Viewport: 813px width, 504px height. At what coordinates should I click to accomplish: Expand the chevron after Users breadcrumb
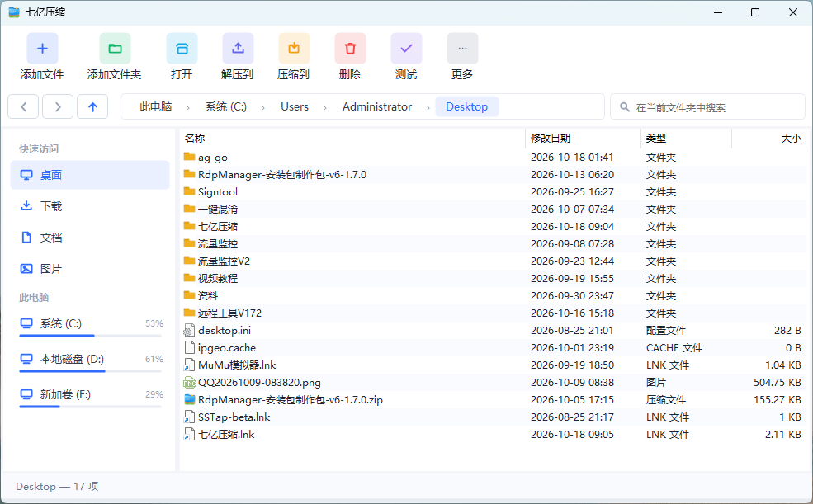click(325, 108)
